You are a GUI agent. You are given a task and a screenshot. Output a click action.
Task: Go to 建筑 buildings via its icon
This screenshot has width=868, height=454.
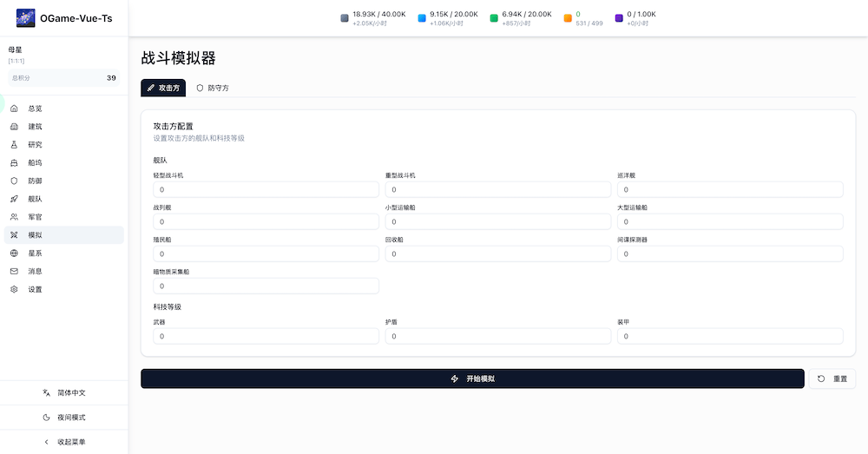pyautogui.click(x=14, y=127)
